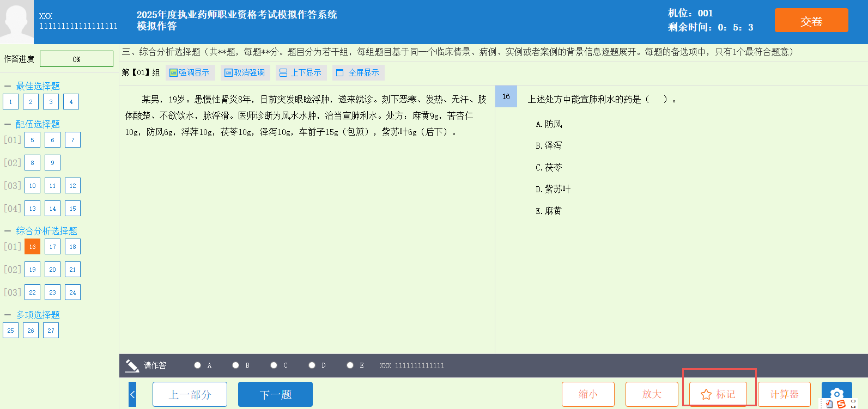Jump to question 17 in the navigator
Image resolution: width=868 pixels, height=409 pixels.
(52, 247)
